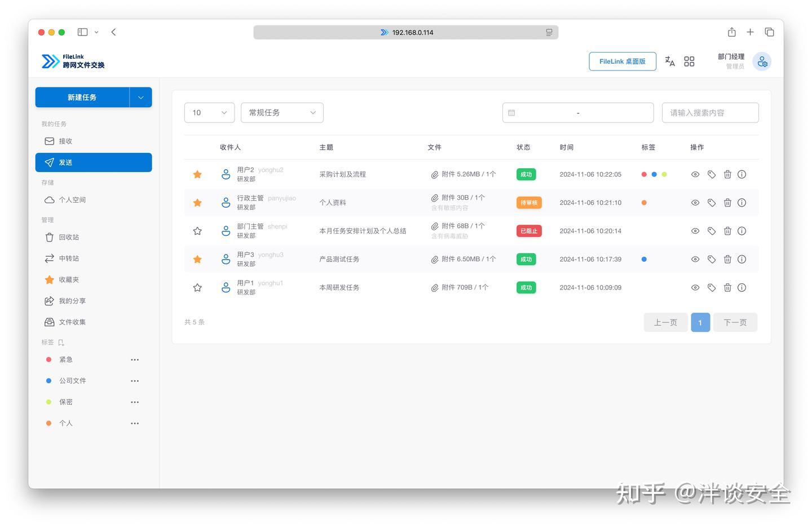
Task: Go to 收藏夹 in the sidebar
Action: (94, 279)
